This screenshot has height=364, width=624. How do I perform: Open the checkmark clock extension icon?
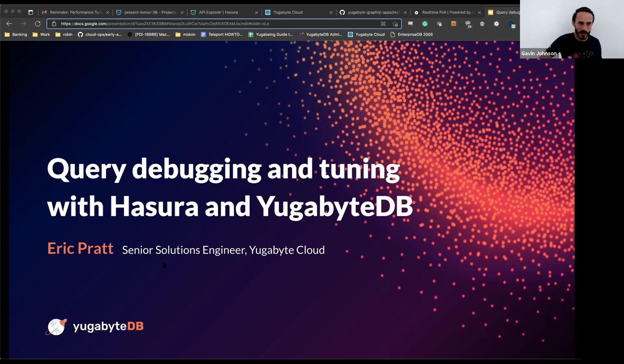(x=497, y=24)
